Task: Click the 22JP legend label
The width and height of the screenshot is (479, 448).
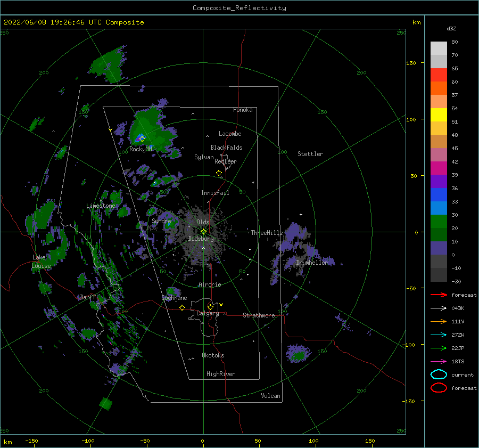Action: pyautogui.click(x=458, y=348)
